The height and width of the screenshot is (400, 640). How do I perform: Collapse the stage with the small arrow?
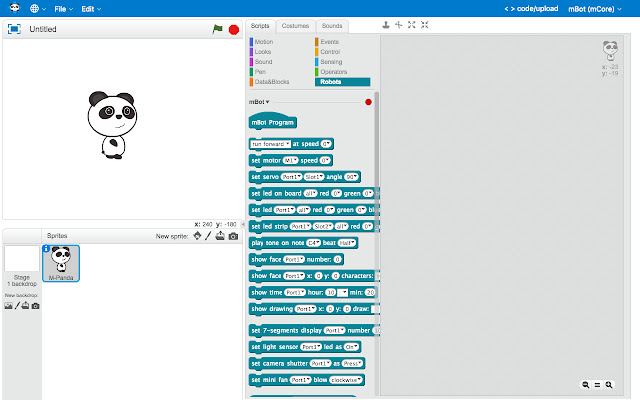243,224
